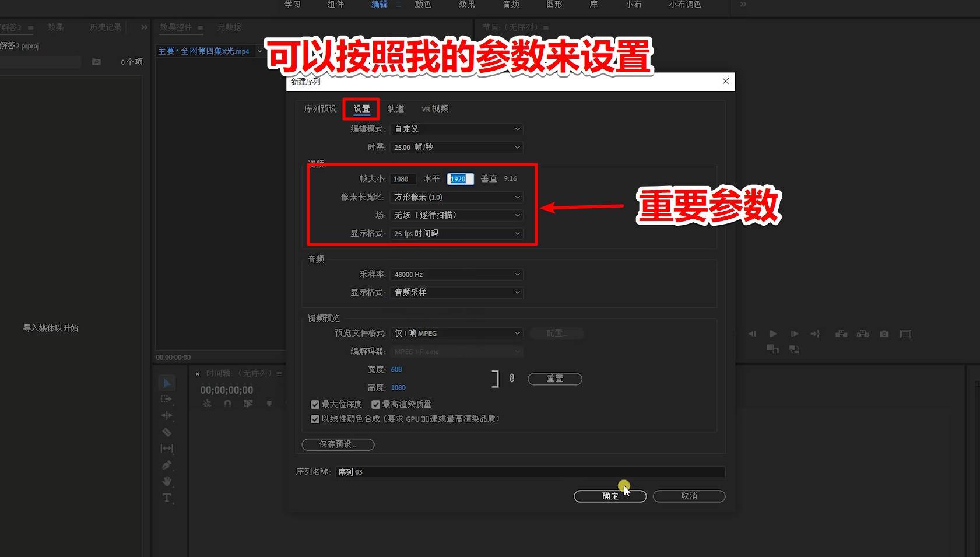Viewport: 980px width, 557px height.
Task: Select the Selection tool in the toolbar
Action: 167,382
